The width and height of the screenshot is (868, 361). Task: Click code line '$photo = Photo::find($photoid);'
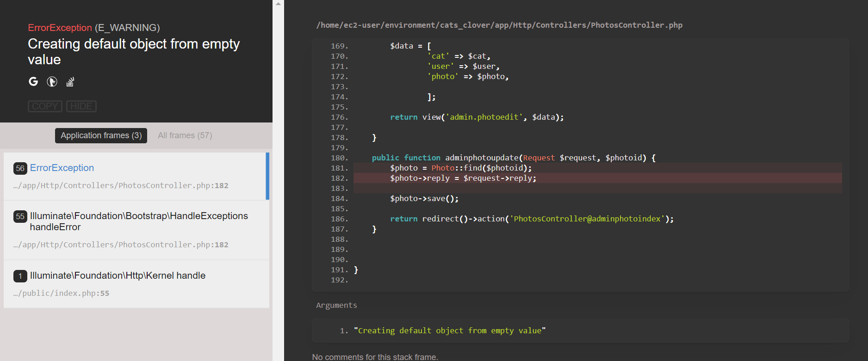point(461,168)
